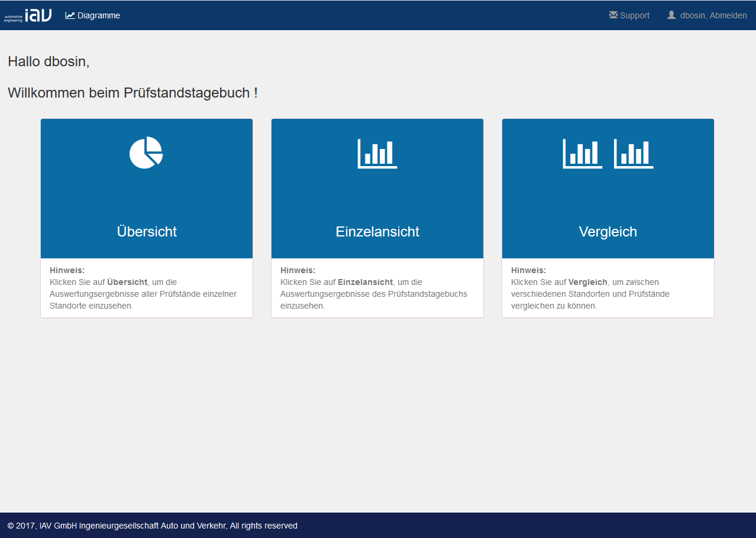Click the Support envelope icon
756x538 pixels.
(x=613, y=15)
